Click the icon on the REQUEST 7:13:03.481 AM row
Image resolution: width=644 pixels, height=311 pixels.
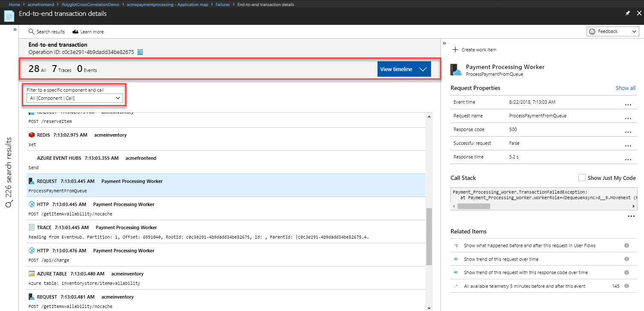pyautogui.click(x=31, y=297)
